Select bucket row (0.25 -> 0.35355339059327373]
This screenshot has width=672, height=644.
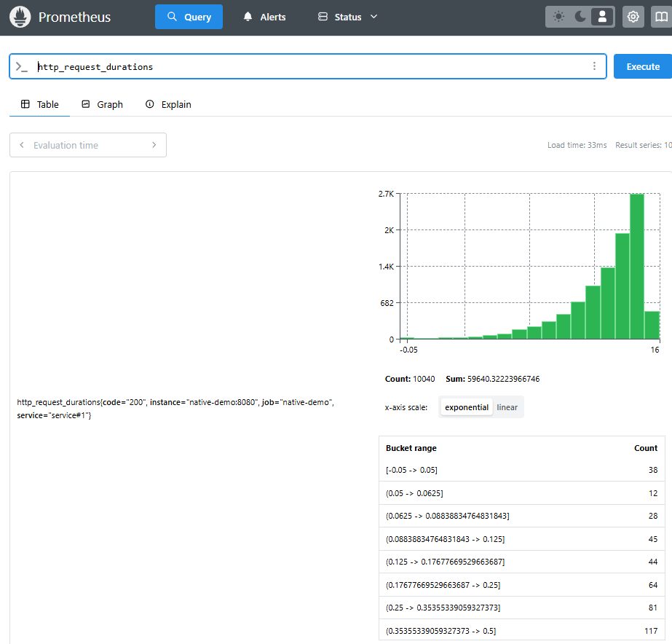point(521,608)
